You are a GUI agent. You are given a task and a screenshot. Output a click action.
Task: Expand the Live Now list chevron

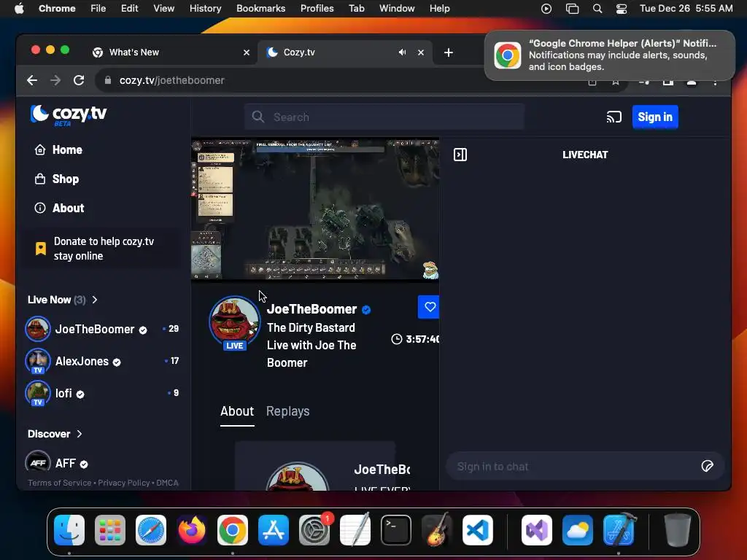tap(95, 300)
